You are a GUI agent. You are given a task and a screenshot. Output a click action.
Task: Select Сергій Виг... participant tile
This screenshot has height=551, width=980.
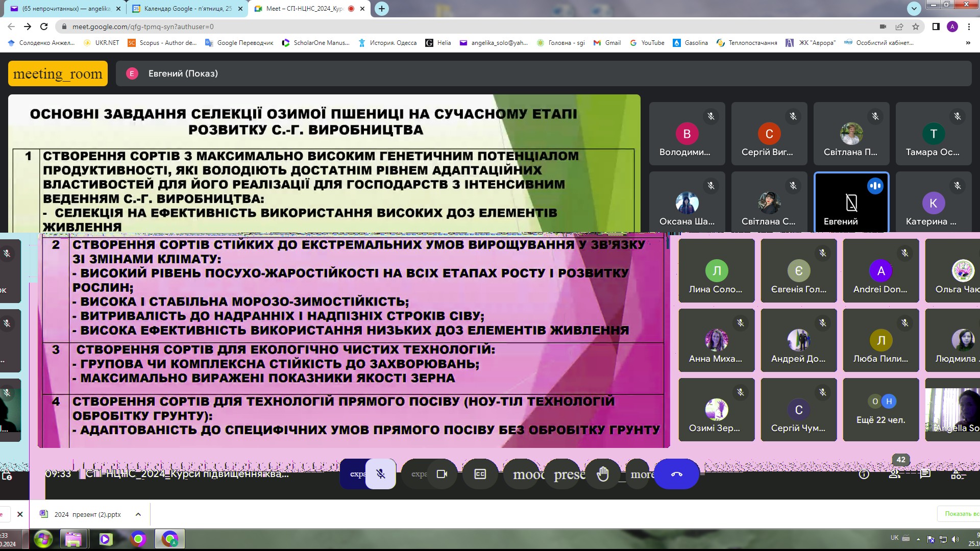[769, 134]
